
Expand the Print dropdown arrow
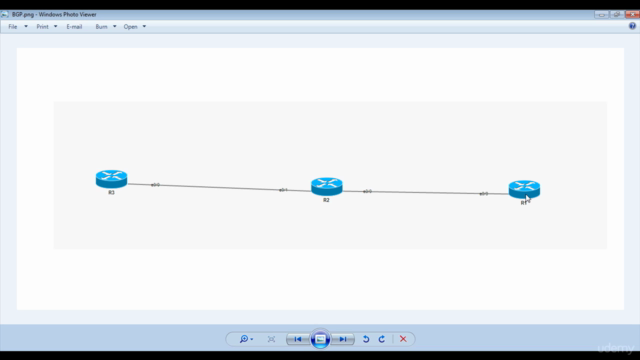56,27
